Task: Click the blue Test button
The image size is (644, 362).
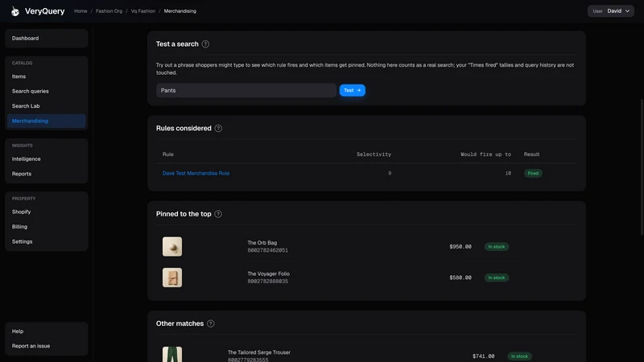Action: pos(352,90)
